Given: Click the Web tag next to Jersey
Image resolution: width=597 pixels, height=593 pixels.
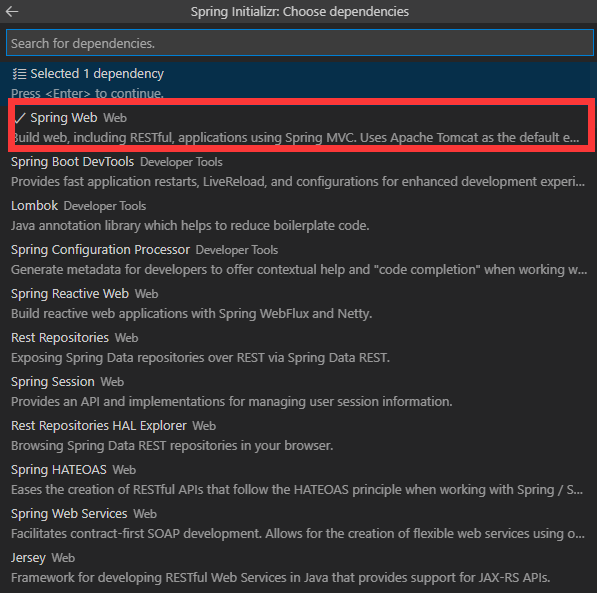Looking at the screenshot, I should 63,558.
